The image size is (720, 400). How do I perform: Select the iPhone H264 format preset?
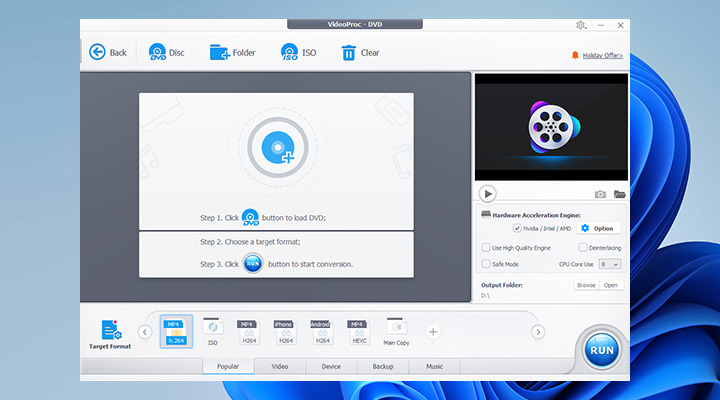click(283, 328)
